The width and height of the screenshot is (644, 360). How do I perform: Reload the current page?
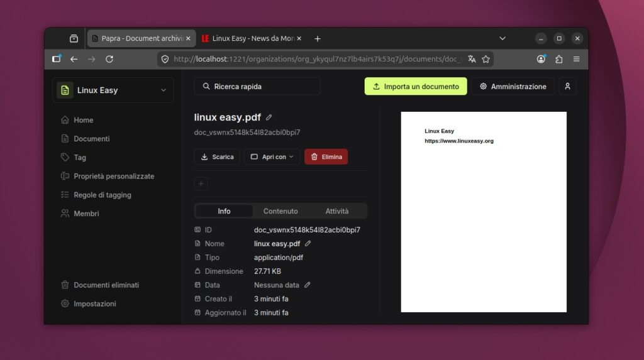[x=109, y=59]
